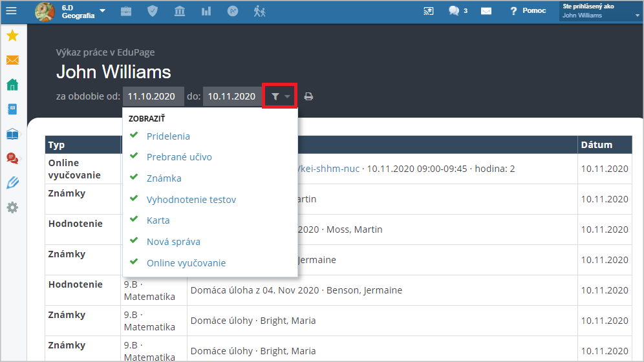Click the start date field 11.10.2020
This screenshot has height=362, width=644.
pos(153,97)
